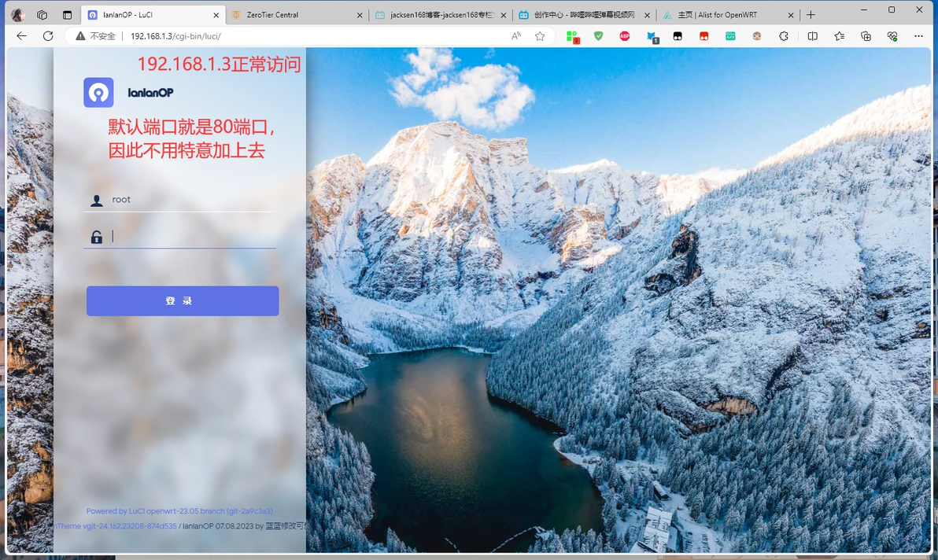Toggle split screen icon in toolbar
The height and width of the screenshot is (560, 938).
coord(812,36)
